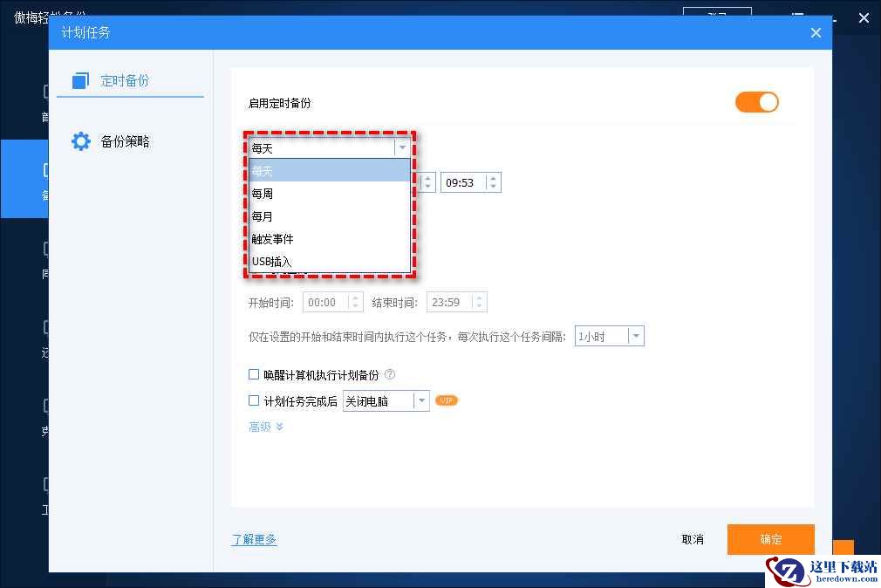This screenshot has width=881, height=588.
Task: Check the 唤醒计算机执行计划备份 checkbox
Action: (254, 375)
